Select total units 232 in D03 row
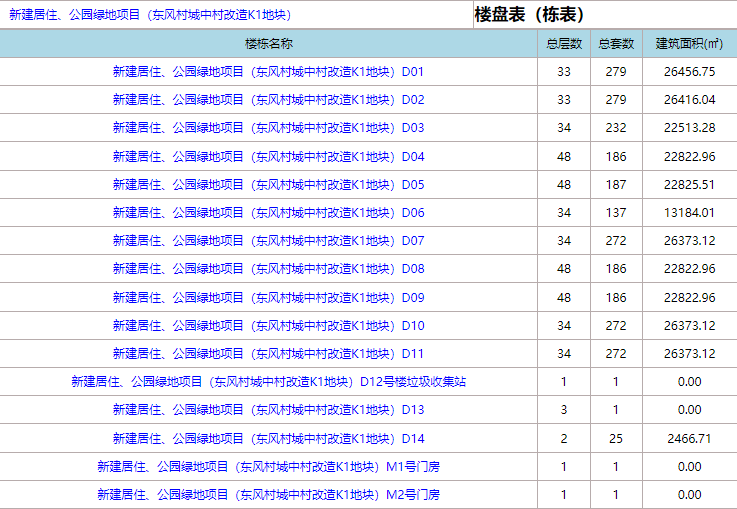Viewport: 737px width, 509px height. click(x=616, y=128)
